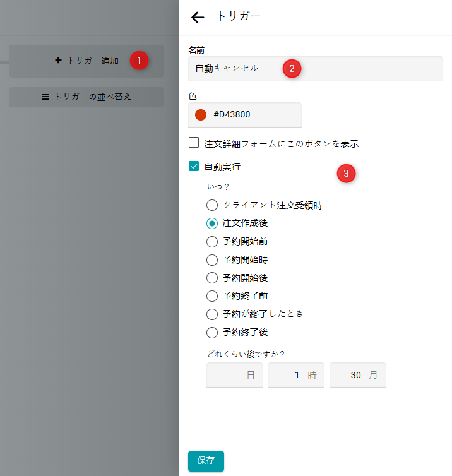This screenshot has height=476, width=452.
Task: Select 注文作成後 radio option
Action: 212,223
